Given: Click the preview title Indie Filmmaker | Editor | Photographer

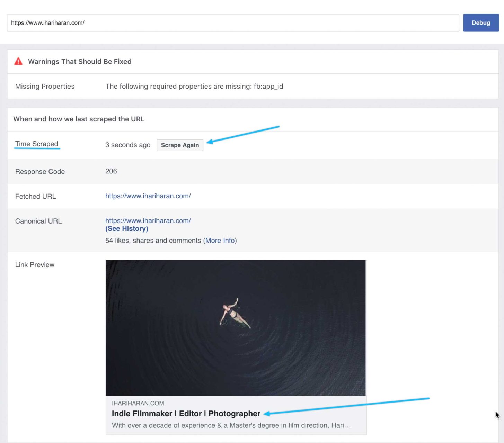Looking at the screenshot, I should coord(186,414).
